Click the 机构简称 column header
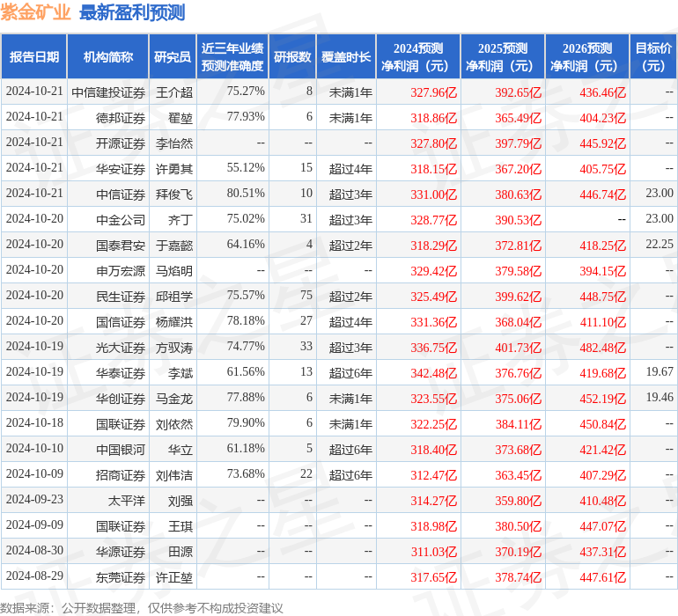The width and height of the screenshot is (678, 616). [x=108, y=56]
